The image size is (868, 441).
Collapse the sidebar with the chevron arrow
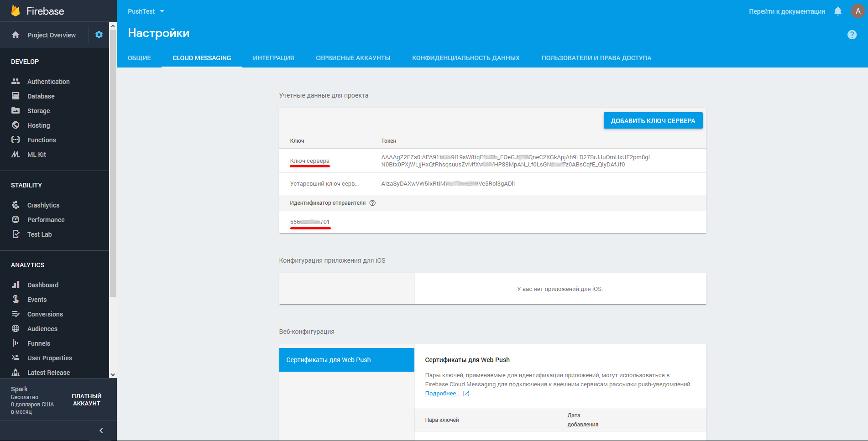(x=101, y=431)
